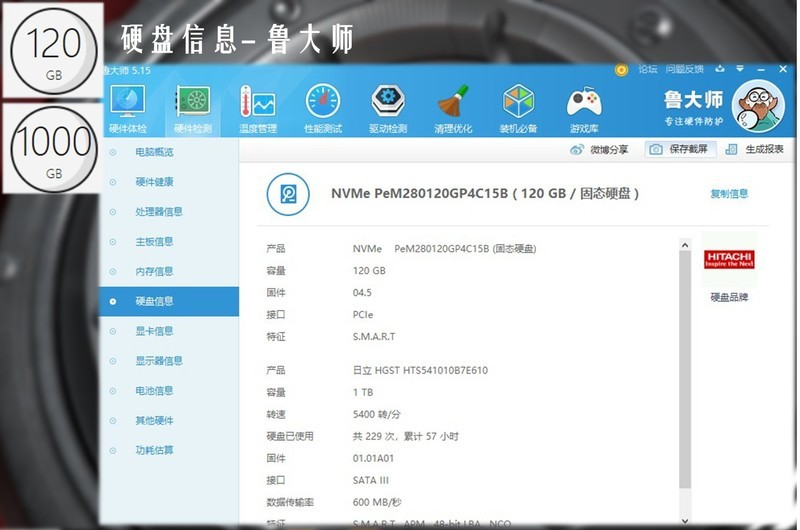Click the skin/theme icon in title bar
Viewport: 800px width, 530px height.
[720, 69]
